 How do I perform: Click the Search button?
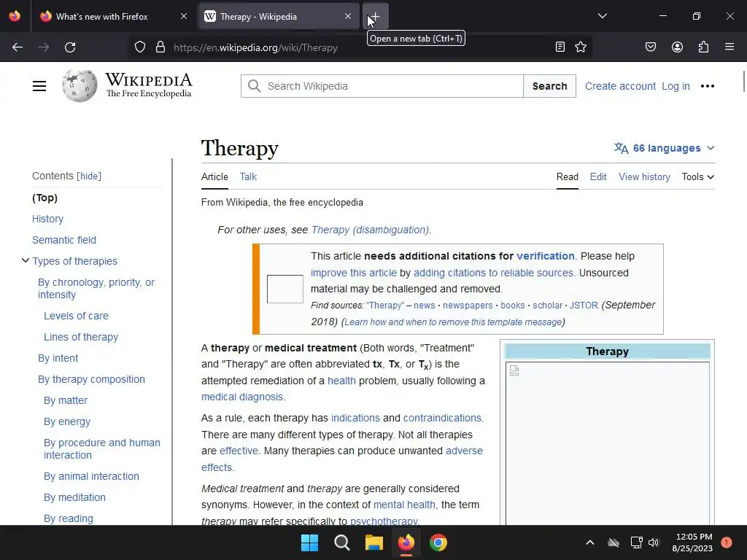pos(550,86)
